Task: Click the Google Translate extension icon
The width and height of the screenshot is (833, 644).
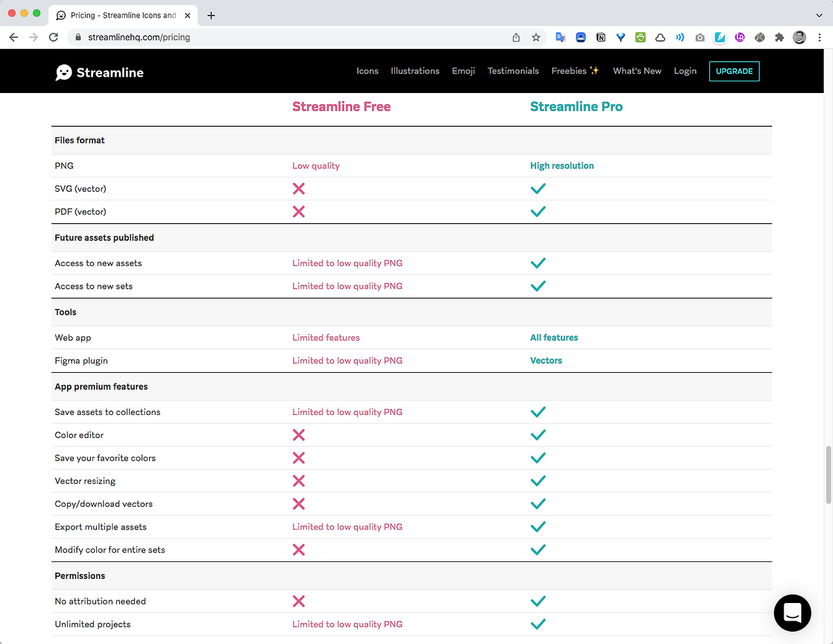Action: 560,38
